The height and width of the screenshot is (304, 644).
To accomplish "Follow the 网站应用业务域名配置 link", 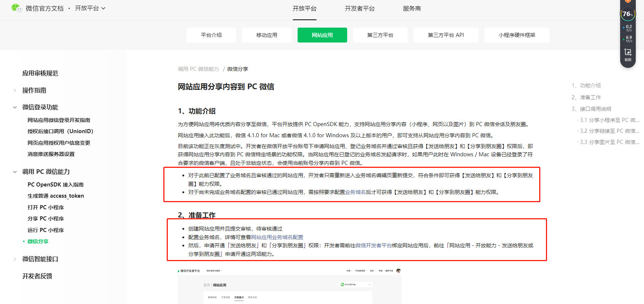I will tap(277, 237).
